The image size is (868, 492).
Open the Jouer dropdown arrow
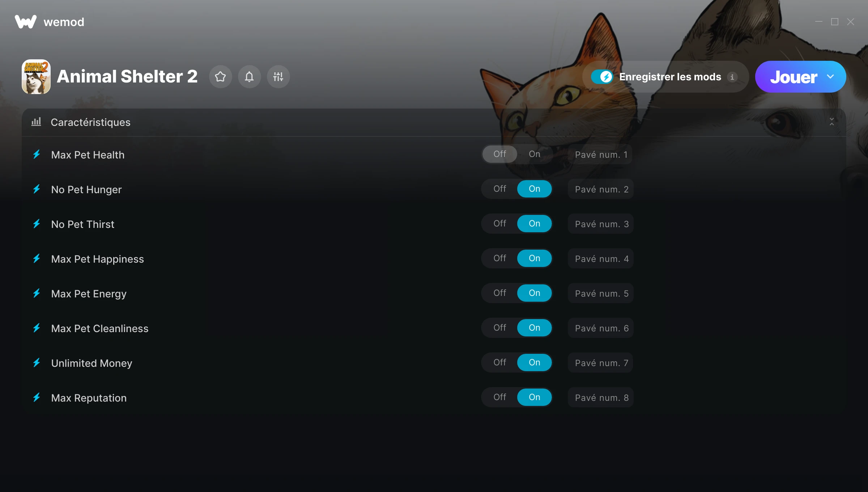coord(830,77)
